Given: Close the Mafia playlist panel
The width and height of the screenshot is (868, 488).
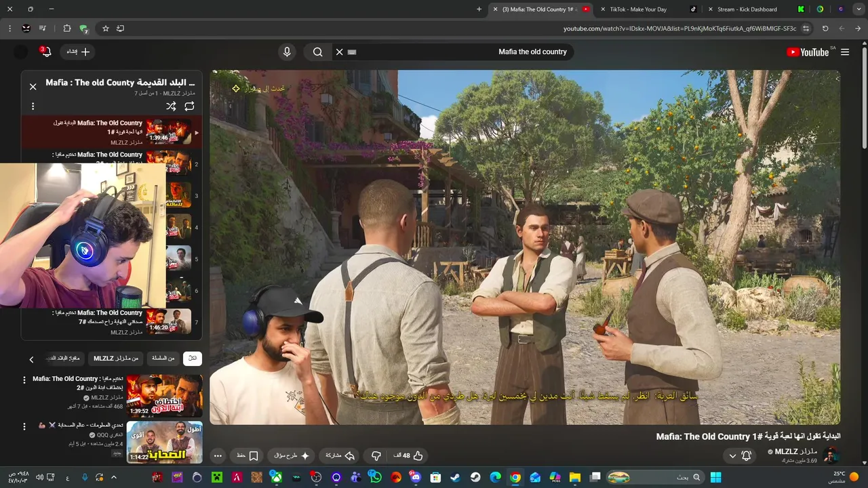Looking at the screenshot, I should (33, 87).
